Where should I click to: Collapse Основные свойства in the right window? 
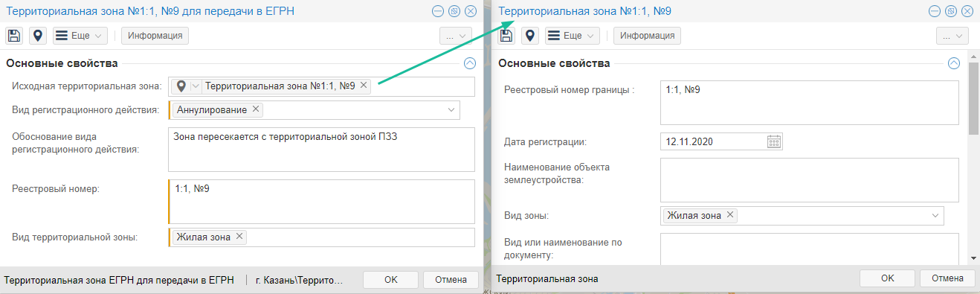(955, 63)
